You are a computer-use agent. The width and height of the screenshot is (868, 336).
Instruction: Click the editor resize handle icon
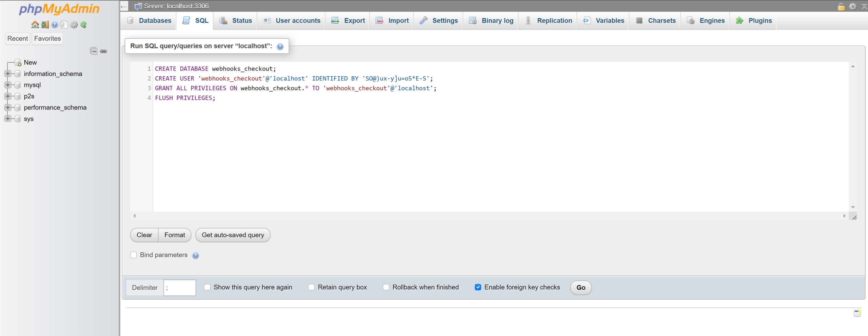854,217
